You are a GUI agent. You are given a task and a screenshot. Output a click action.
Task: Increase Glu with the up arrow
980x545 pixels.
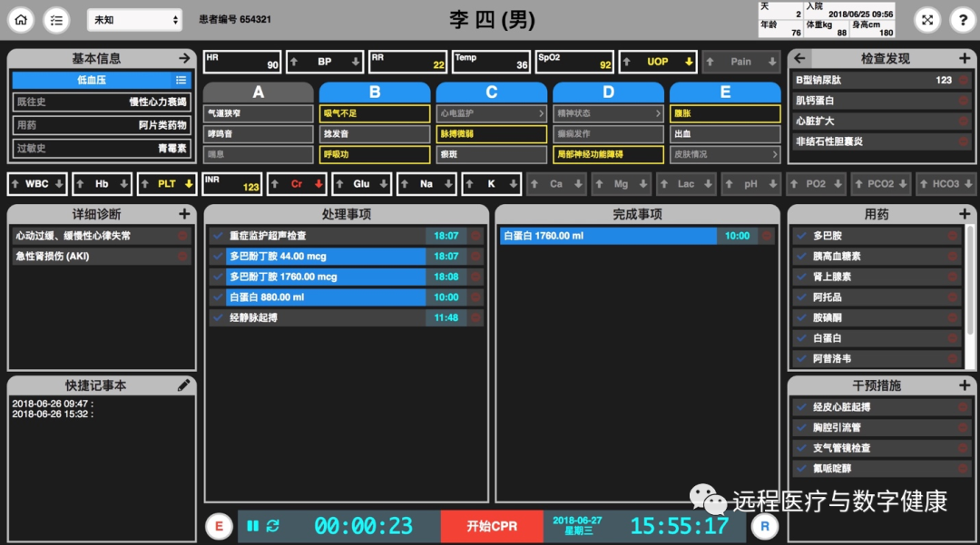click(x=339, y=184)
